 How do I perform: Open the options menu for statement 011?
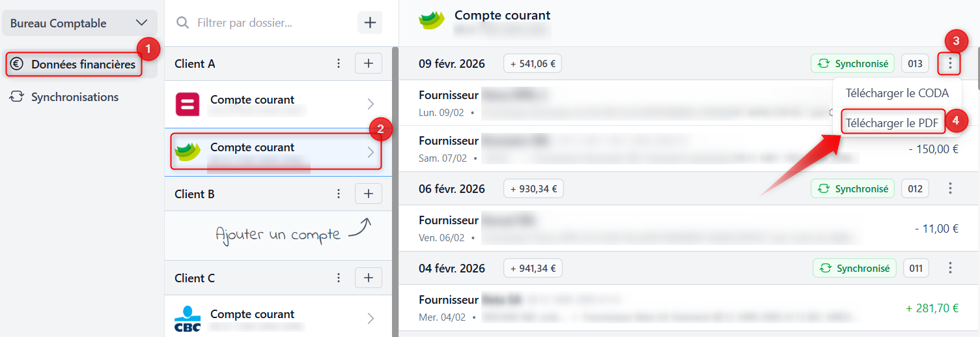(951, 268)
